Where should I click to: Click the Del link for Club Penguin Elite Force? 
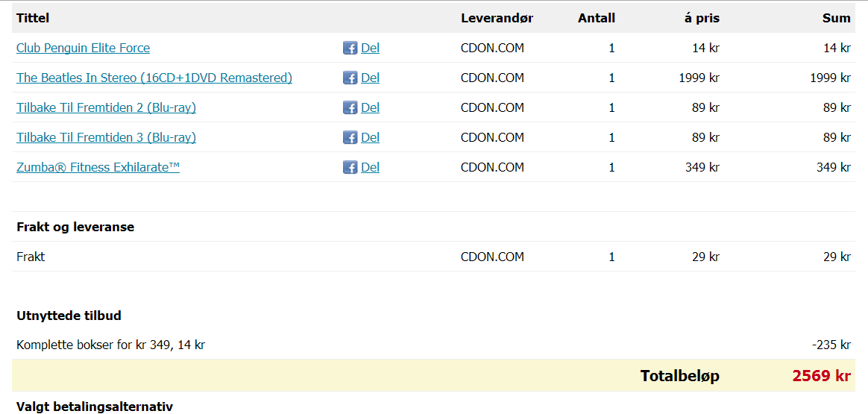[x=371, y=48]
